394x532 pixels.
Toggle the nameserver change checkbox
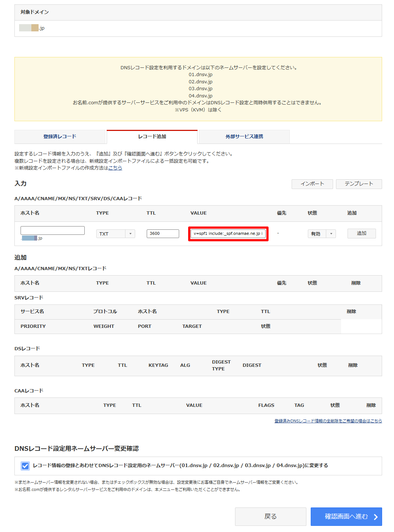click(x=25, y=466)
